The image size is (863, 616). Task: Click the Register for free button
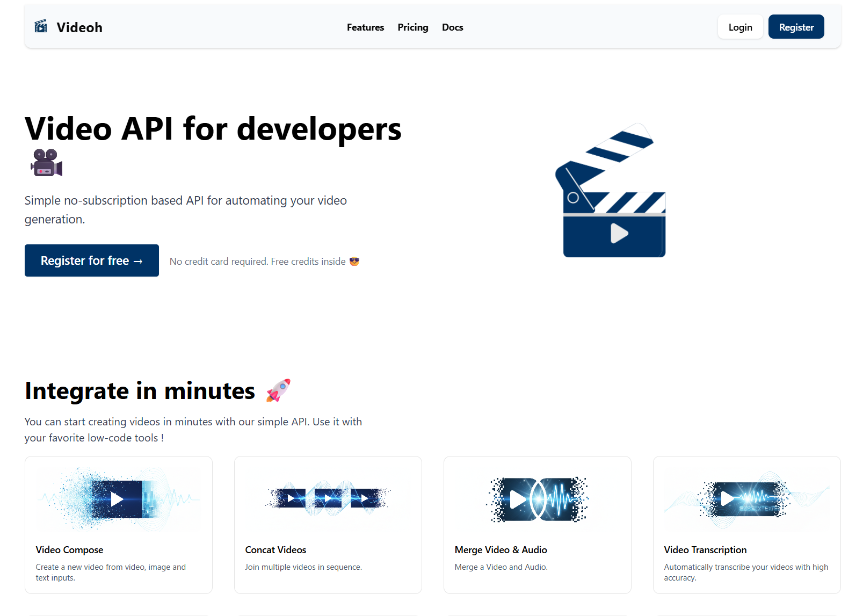(91, 260)
